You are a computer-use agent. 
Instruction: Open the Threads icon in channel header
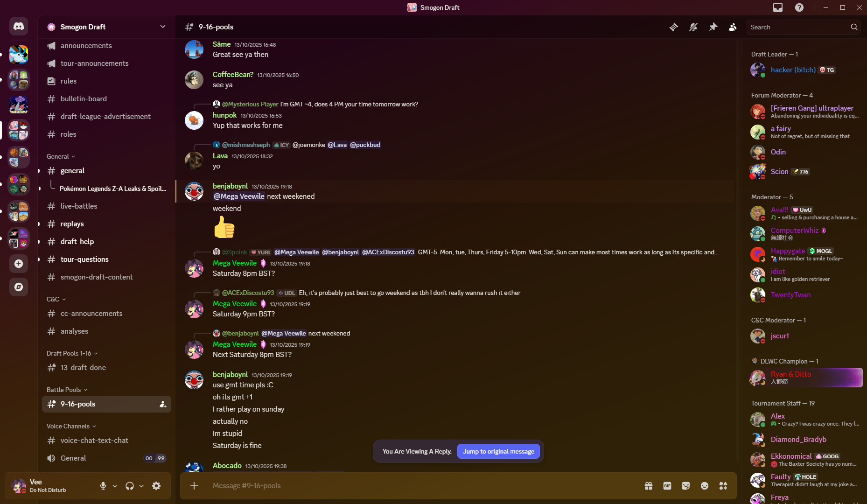coord(673,27)
